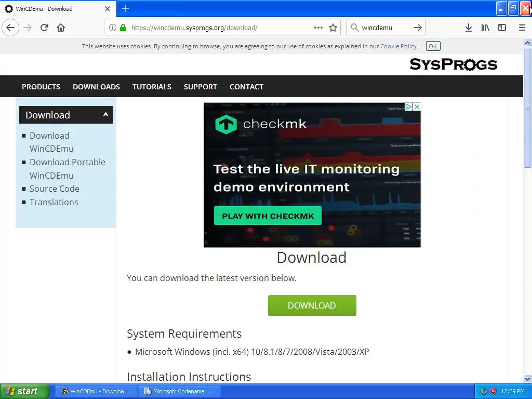Submit search with the go arrow
Image resolution: width=532 pixels, height=399 pixels.
pyautogui.click(x=418, y=28)
